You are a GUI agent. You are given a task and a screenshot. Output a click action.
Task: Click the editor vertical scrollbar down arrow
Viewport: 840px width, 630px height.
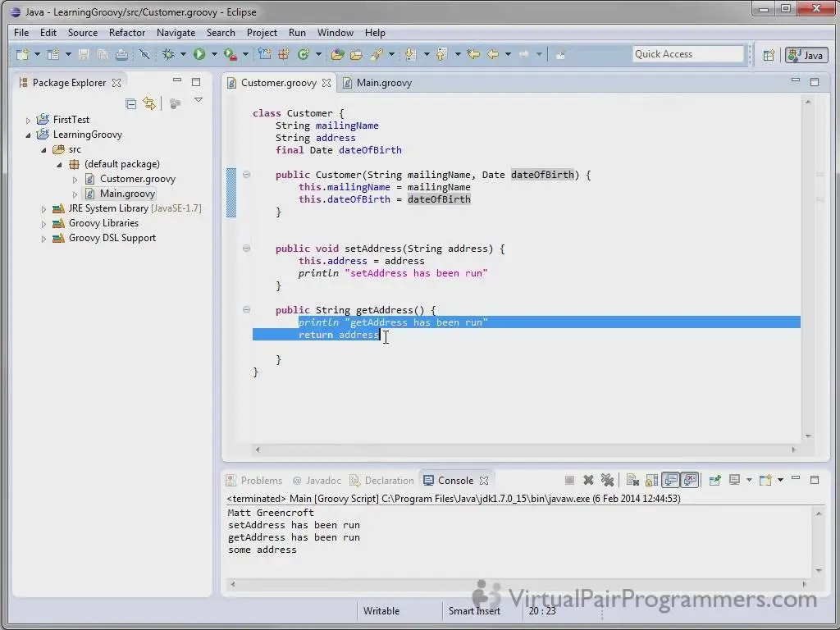(x=808, y=436)
